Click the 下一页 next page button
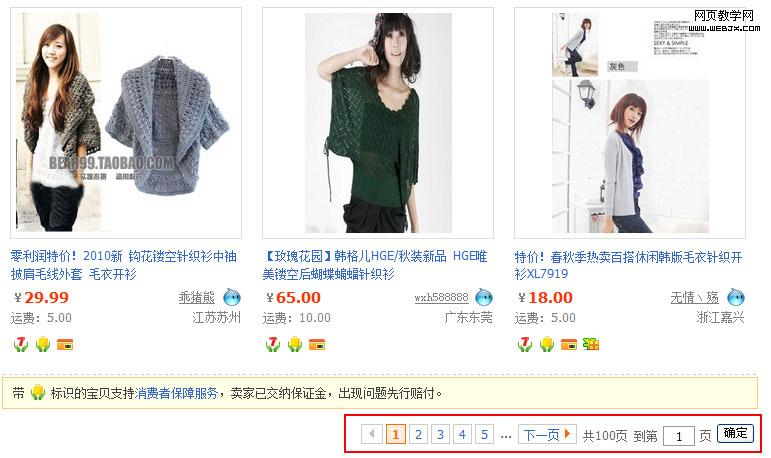The image size is (771, 458). point(547,434)
